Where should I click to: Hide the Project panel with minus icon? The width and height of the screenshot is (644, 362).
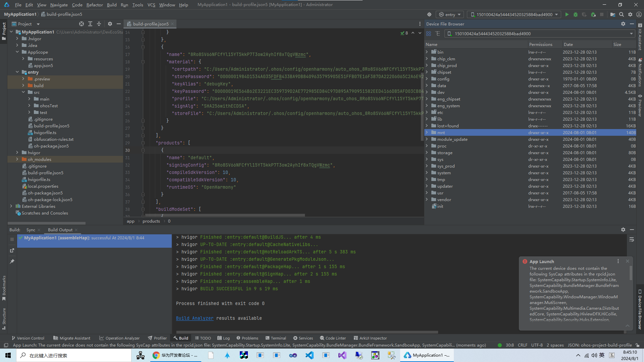pos(118,24)
